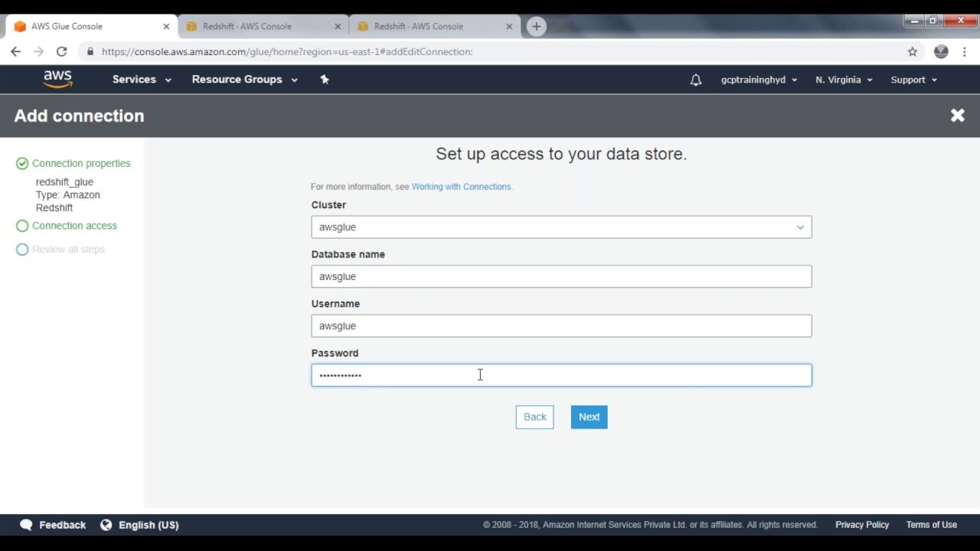Go to the Connection properties step
Viewport: 980px width, 551px height.
(81, 163)
